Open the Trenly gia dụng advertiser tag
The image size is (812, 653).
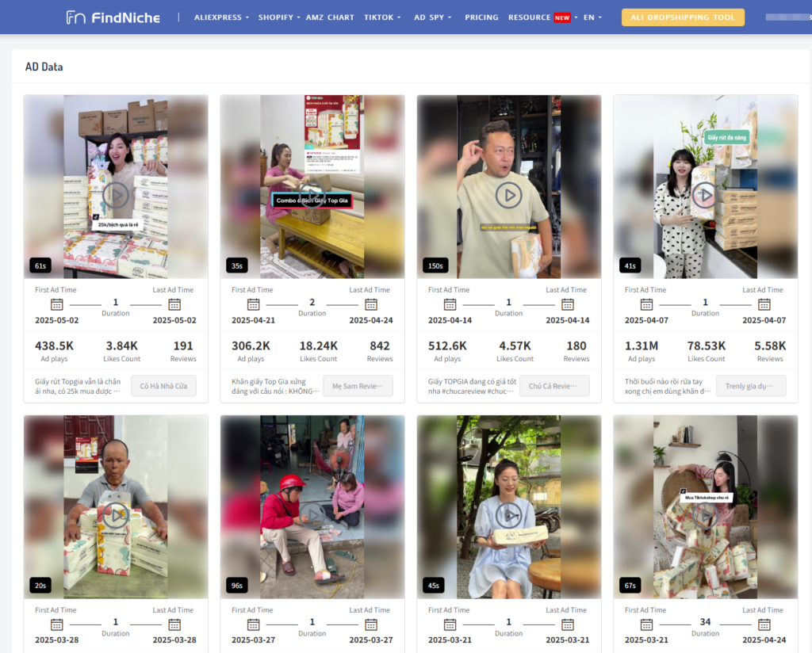(x=751, y=386)
